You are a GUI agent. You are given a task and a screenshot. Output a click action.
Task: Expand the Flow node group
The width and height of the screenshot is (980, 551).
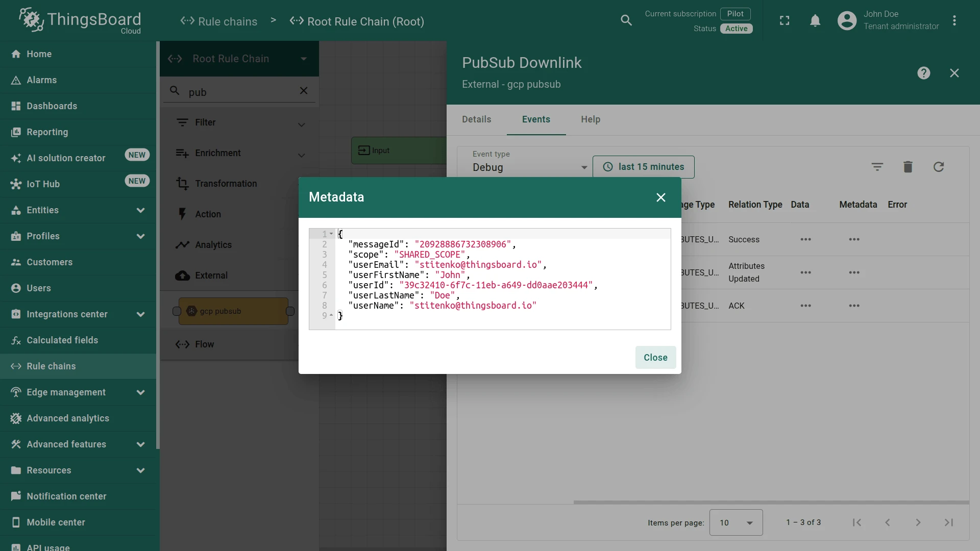(x=230, y=344)
